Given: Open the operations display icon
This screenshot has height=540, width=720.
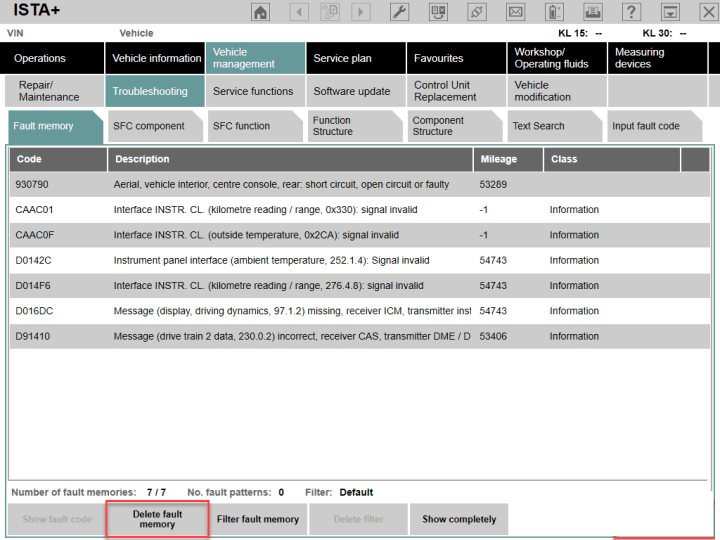Looking at the screenshot, I should [x=438, y=12].
